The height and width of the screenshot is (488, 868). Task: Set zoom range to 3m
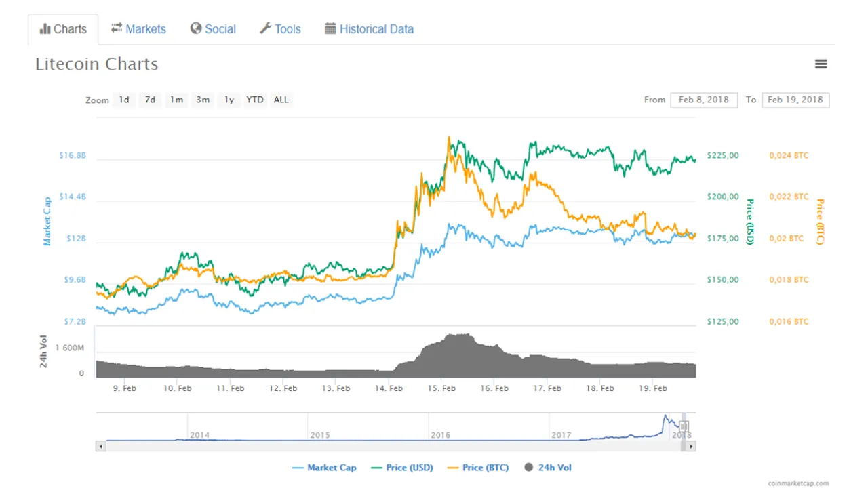coord(203,100)
